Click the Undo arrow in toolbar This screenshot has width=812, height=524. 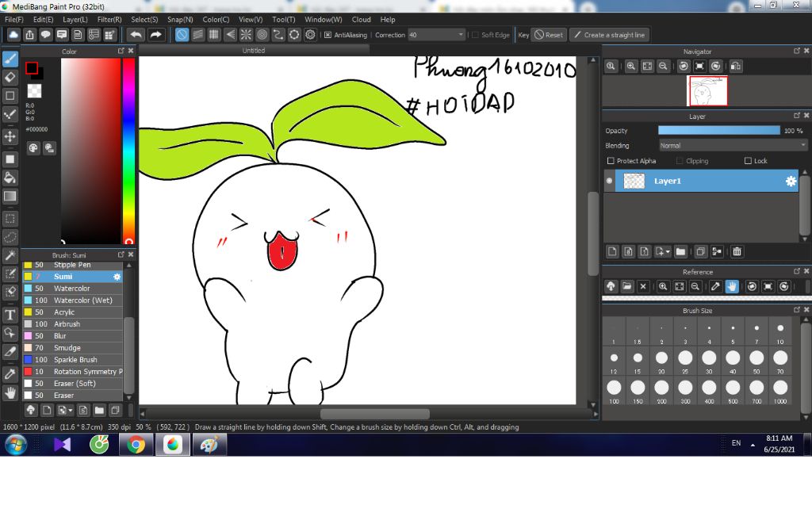tap(136, 35)
